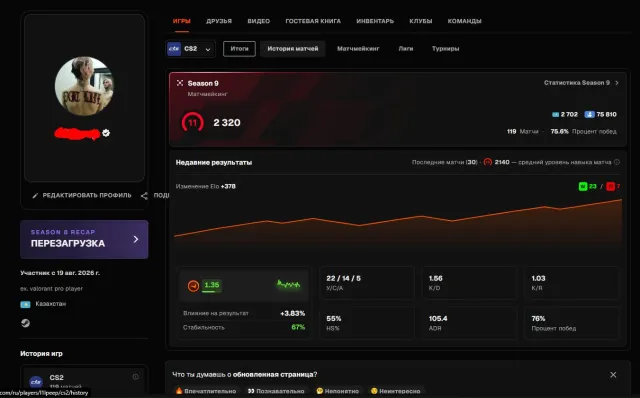Open the КОМАНДЫ tab
640x398 pixels.
[464, 21]
